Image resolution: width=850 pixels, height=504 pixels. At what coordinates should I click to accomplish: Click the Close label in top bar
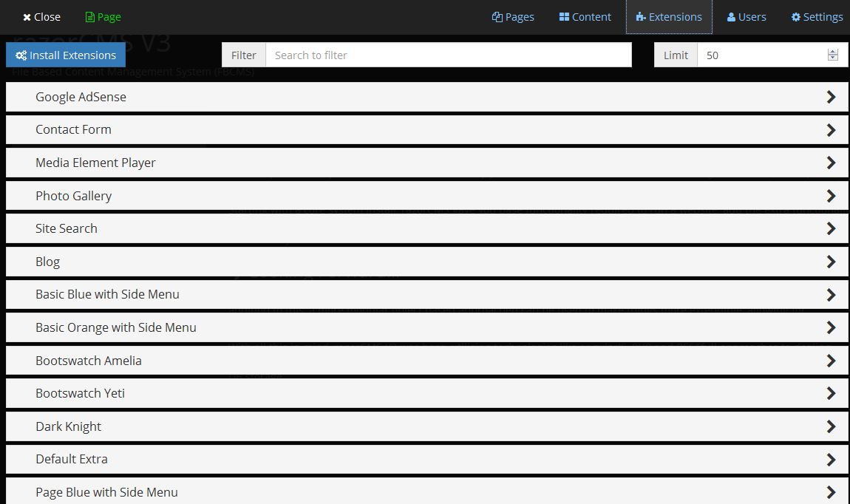click(x=47, y=17)
